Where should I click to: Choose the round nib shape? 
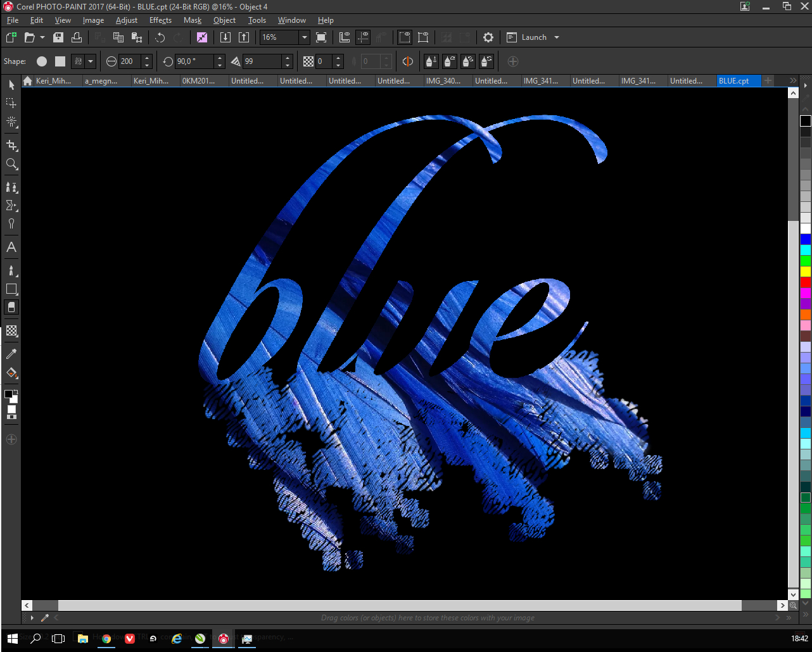point(42,61)
